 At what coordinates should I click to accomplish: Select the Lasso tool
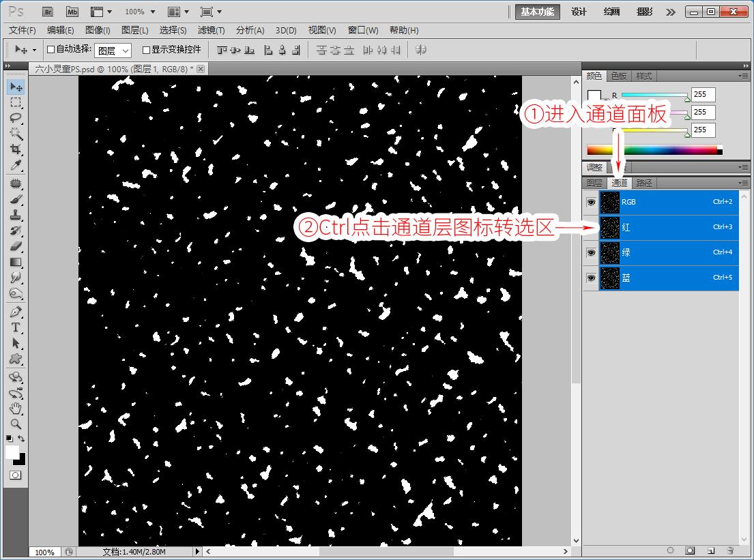pyautogui.click(x=16, y=118)
